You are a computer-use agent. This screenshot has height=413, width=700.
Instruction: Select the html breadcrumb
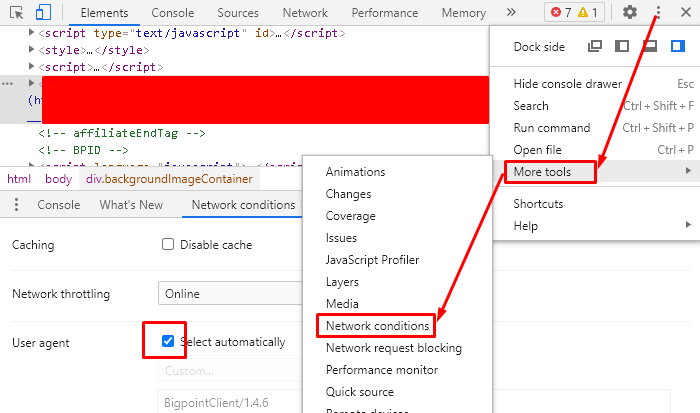[19, 179]
